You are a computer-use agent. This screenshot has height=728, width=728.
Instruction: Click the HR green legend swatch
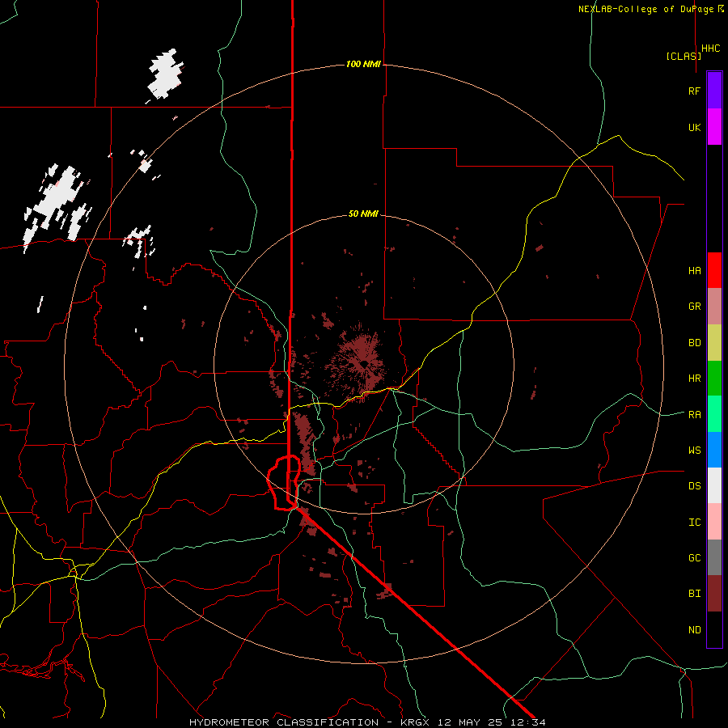tap(714, 379)
